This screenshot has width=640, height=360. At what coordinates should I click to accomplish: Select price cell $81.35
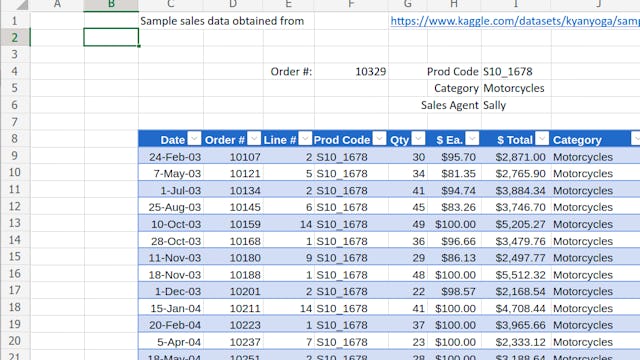pyautogui.click(x=454, y=173)
